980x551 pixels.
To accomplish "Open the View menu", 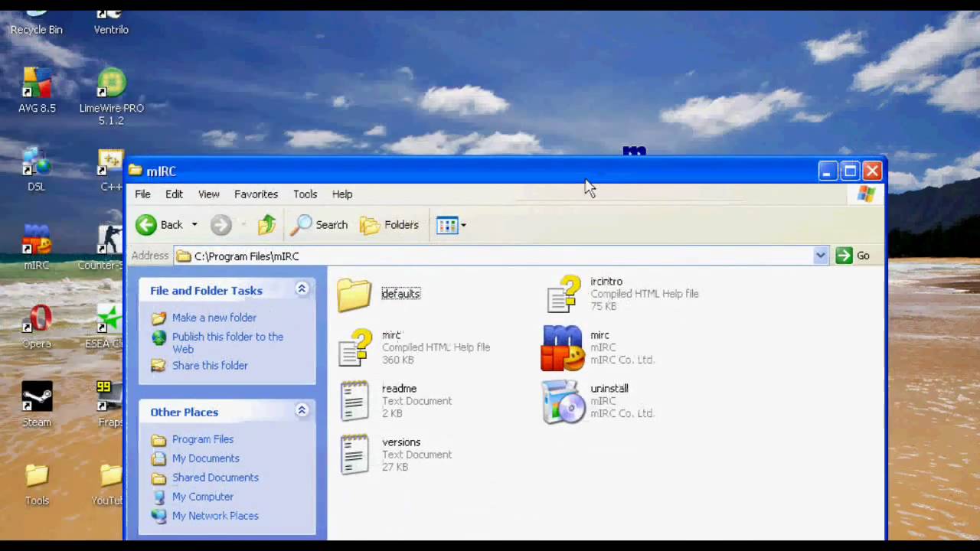I will 208,194.
